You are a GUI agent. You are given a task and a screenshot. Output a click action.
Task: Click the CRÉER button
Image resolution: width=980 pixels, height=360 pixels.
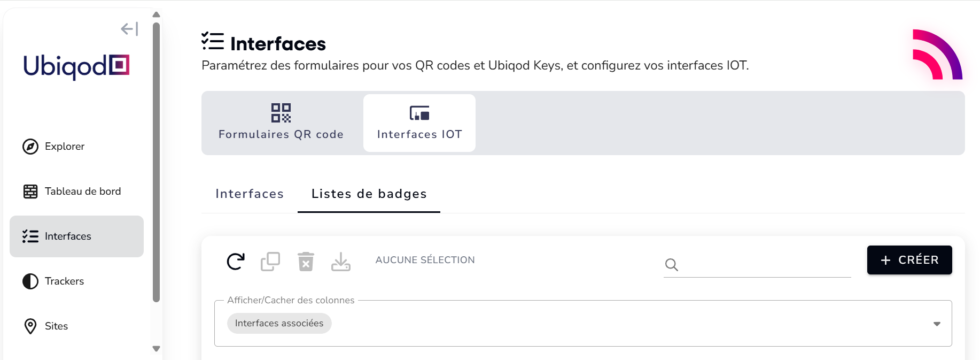click(x=909, y=260)
